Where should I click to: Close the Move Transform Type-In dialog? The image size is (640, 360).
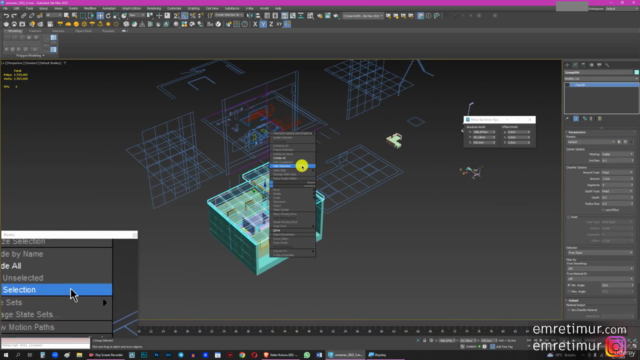pyautogui.click(x=530, y=120)
